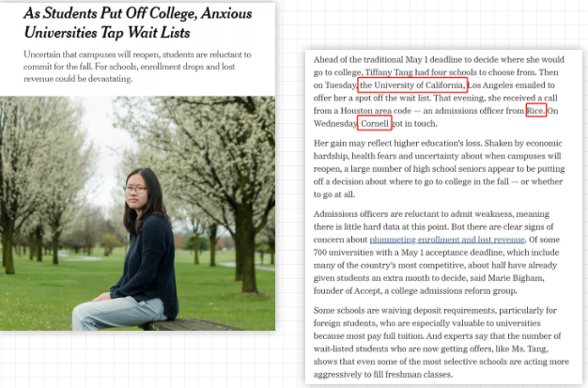
Task: Select the photo of woman sitting on bench
Action: (x=138, y=213)
